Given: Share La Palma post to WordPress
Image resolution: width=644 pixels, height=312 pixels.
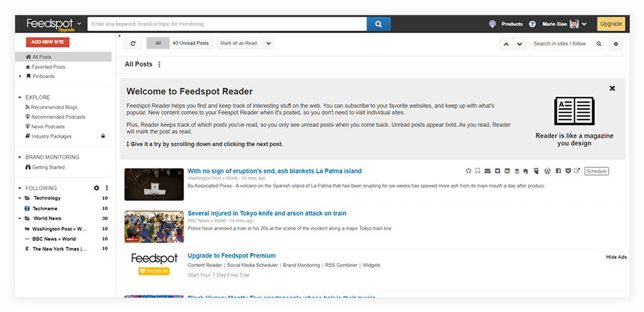Looking at the screenshot, I should point(547,171).
